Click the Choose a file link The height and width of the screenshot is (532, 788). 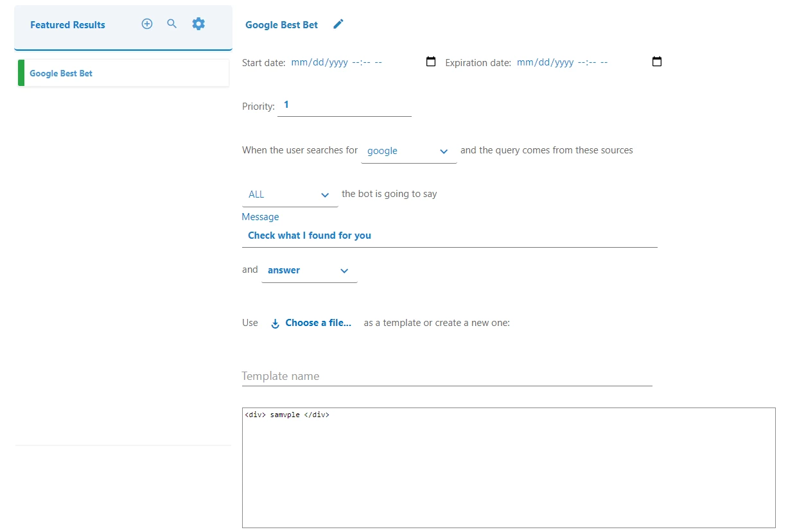coord(318,323)
